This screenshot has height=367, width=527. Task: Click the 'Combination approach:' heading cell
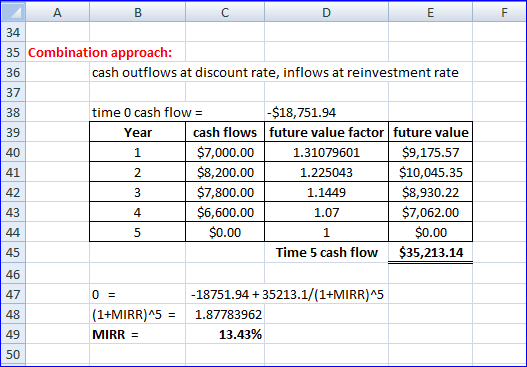click(100, 52)
